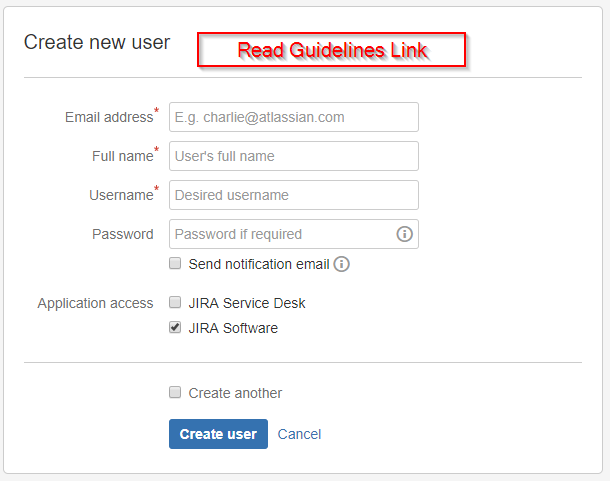Screen dimensions: 610x481
Task: Click the Email address label text
Action: tap(109, 117)
